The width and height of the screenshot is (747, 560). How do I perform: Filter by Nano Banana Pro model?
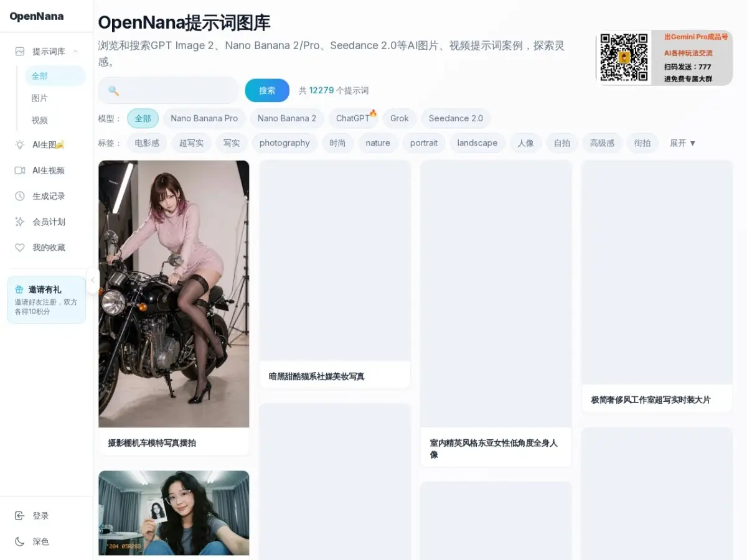[204, 118]
